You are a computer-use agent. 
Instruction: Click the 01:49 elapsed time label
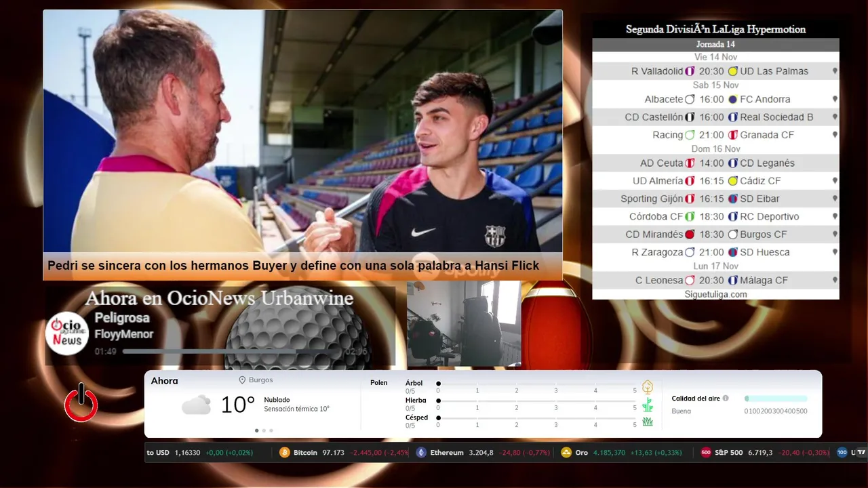click(106, 352)
